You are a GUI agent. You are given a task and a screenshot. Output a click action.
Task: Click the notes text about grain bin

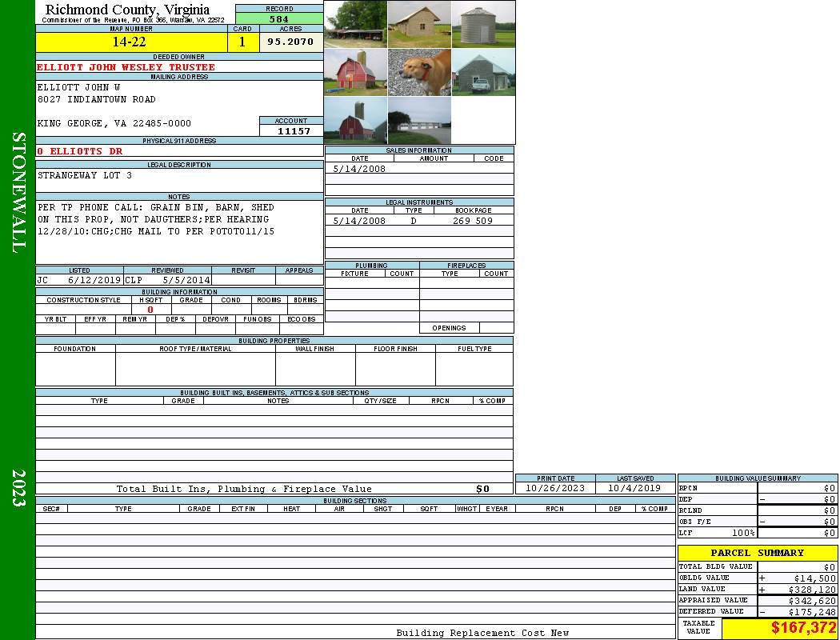tap(156, 219)
